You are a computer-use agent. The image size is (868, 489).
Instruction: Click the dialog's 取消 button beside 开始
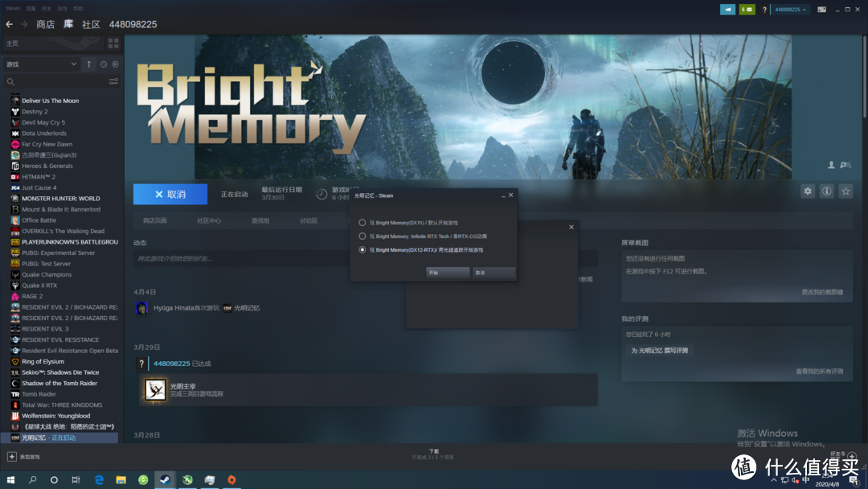click(493, 273)
